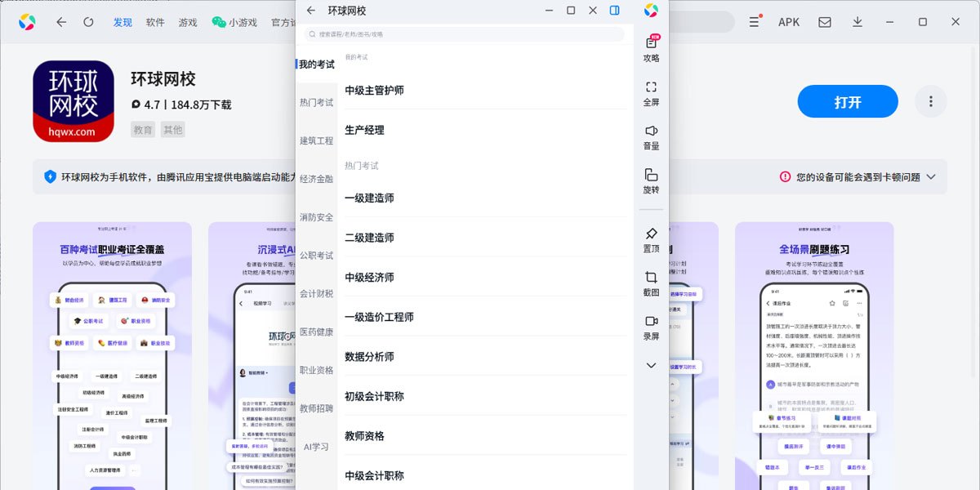Open the 音量 volume control
Image resolution: width=980 pixels, height=490 pixels.
[651, 136]
